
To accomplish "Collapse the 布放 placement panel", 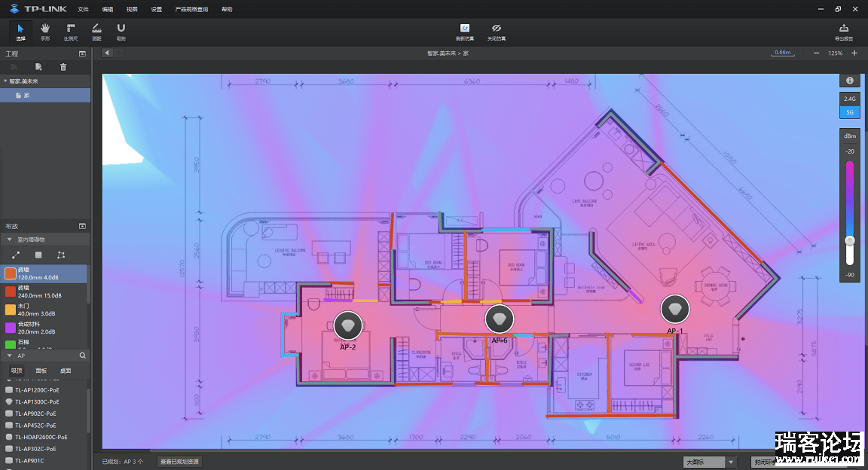I will coord(82,227).
